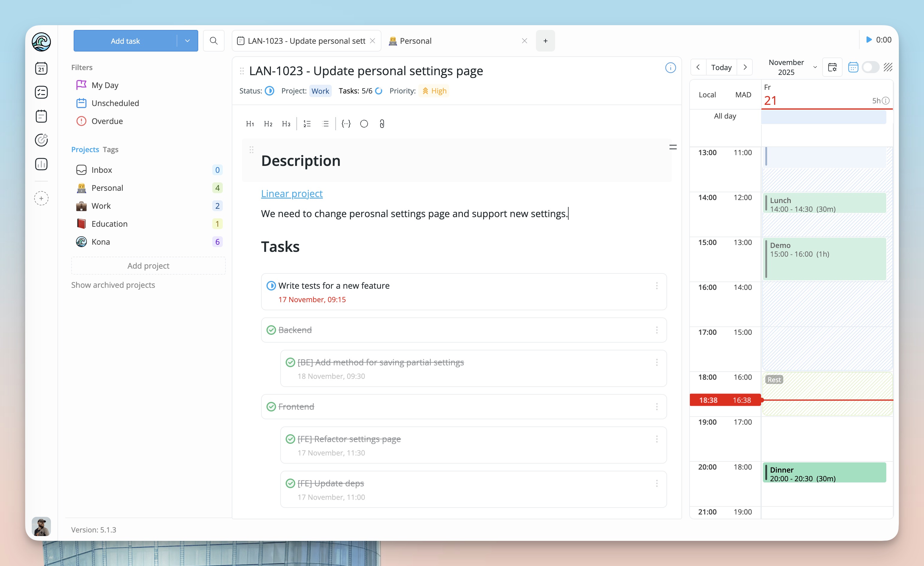Open the Add task dropdown arrow
Screen dimensions: 924x566
tap(187, 40)
